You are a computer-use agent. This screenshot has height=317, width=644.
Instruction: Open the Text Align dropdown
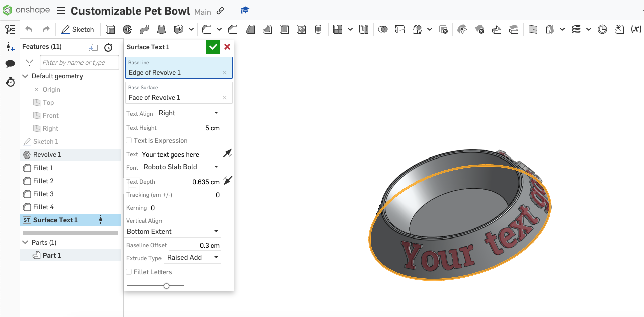(189, 113)
